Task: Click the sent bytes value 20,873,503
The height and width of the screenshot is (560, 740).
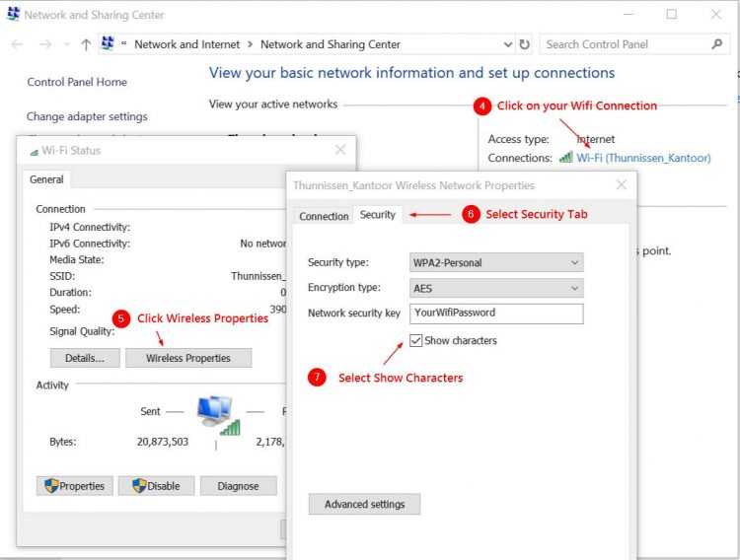Action: [x=163, y=442]
